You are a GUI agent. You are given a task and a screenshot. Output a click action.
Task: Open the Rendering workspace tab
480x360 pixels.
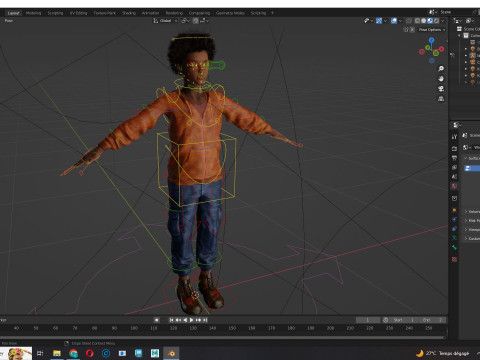174,13
